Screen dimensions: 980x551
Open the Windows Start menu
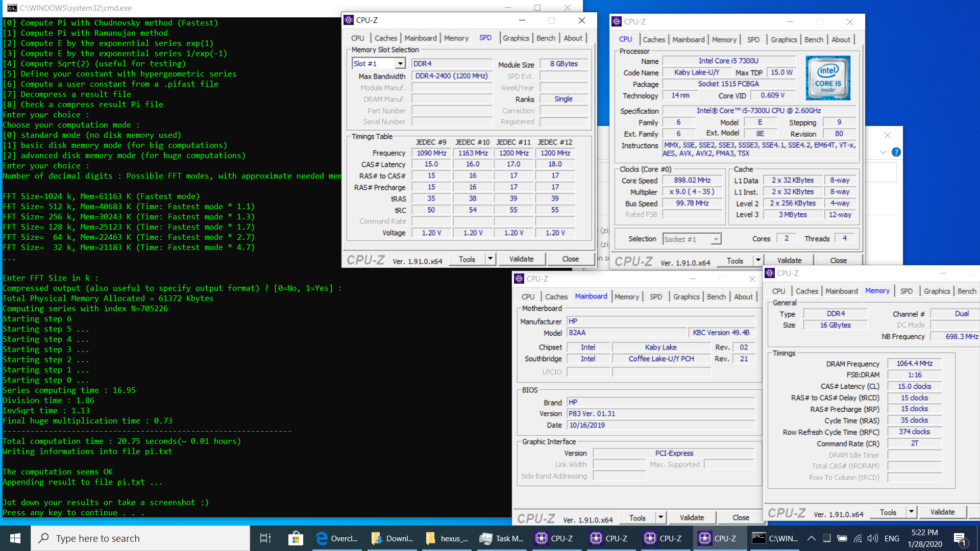[x=15, y=538]
